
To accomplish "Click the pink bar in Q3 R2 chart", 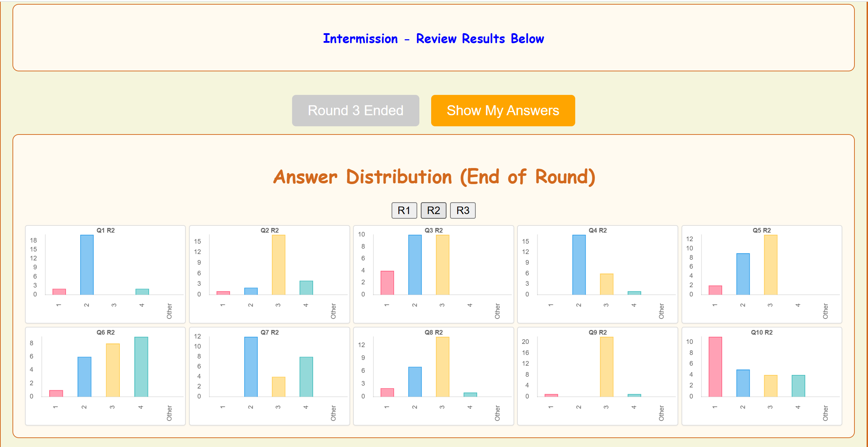I will [x=387, y=283].
